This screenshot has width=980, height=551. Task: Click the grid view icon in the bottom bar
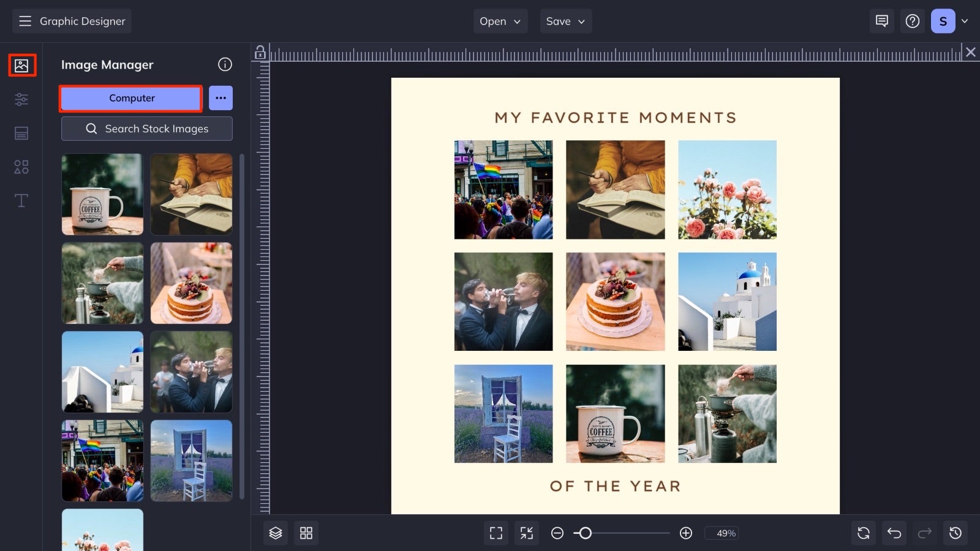pos(307,533)
